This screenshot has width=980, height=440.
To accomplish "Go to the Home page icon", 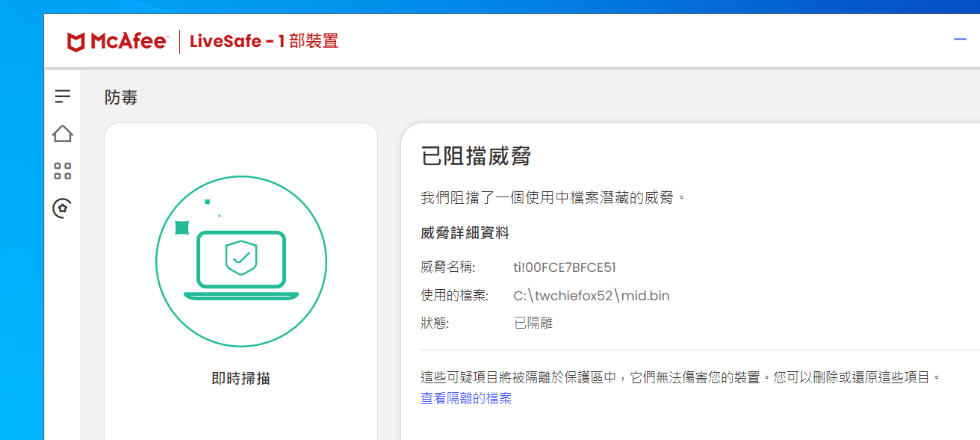I will (63, 134).
